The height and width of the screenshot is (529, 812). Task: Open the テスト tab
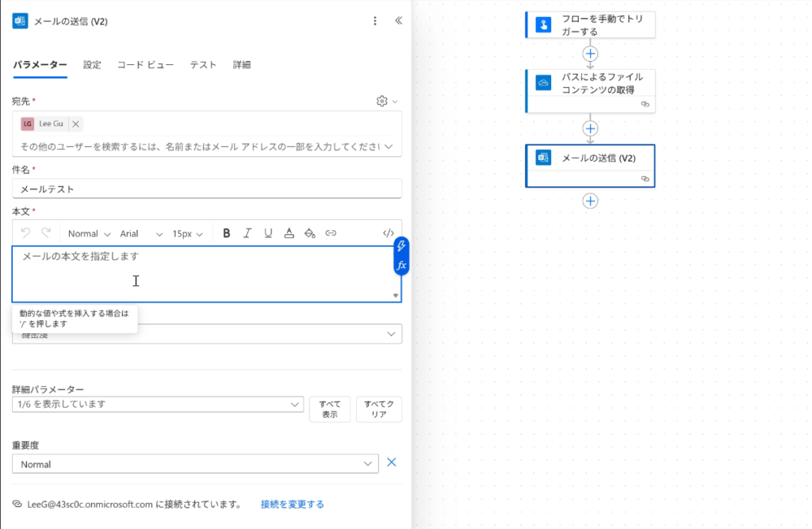(x=203, y=65)
